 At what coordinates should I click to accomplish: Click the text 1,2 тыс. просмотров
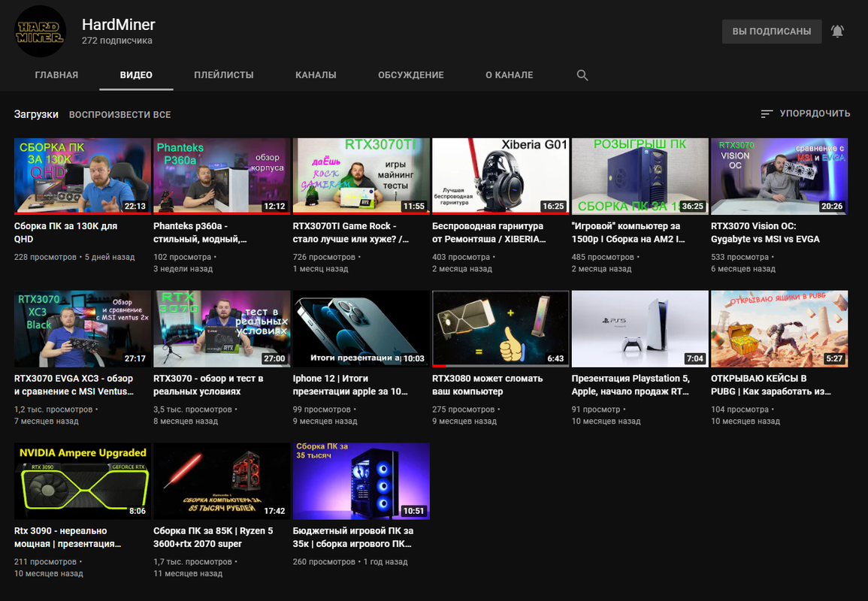click(53, 409)
